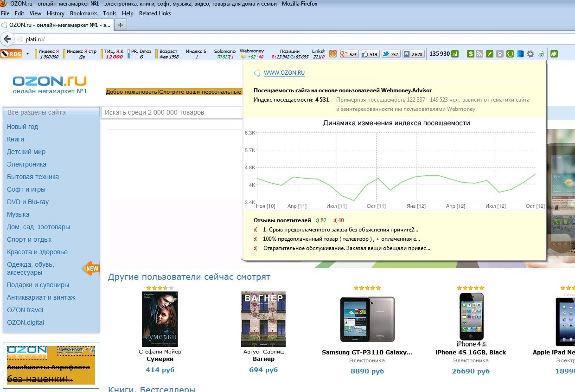Click the Google+ counter showing 525
Viewport: 575px width, 392px height.
click(x=349, y=54)
